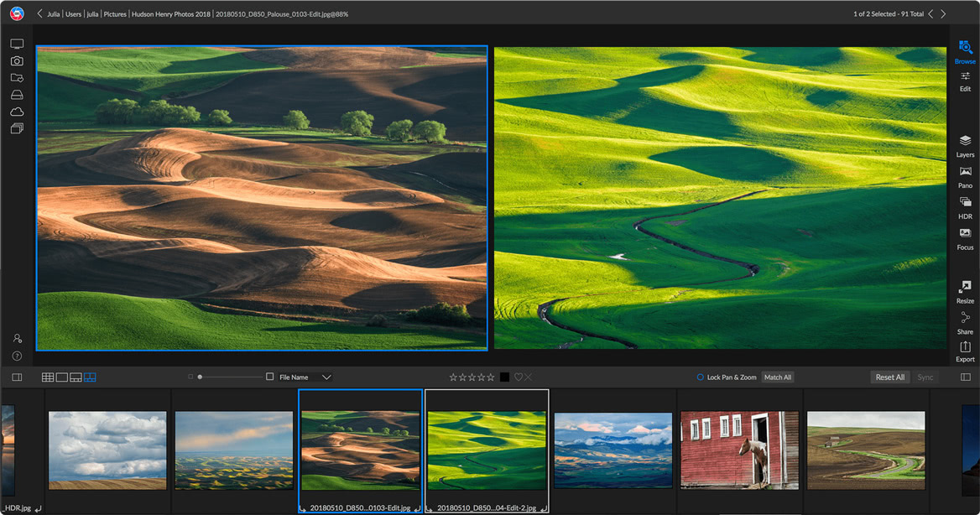Screen dimensions: 980x515
Task: Launch the HDR merge tool
Action: [965, 207]
